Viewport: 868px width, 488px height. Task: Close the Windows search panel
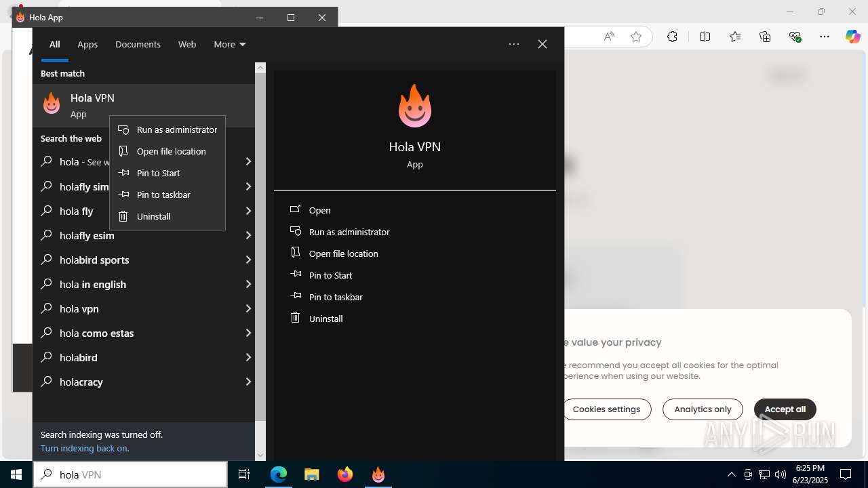542,44
